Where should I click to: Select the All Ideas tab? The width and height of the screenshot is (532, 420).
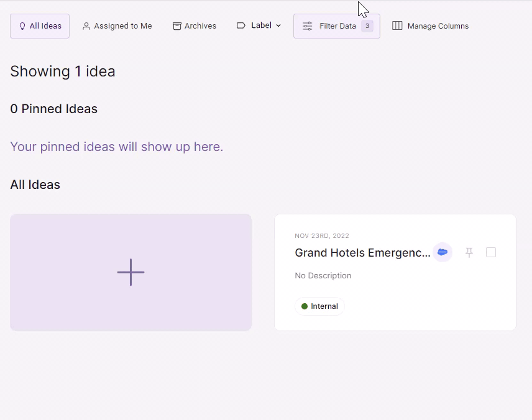tap(40, 26)
